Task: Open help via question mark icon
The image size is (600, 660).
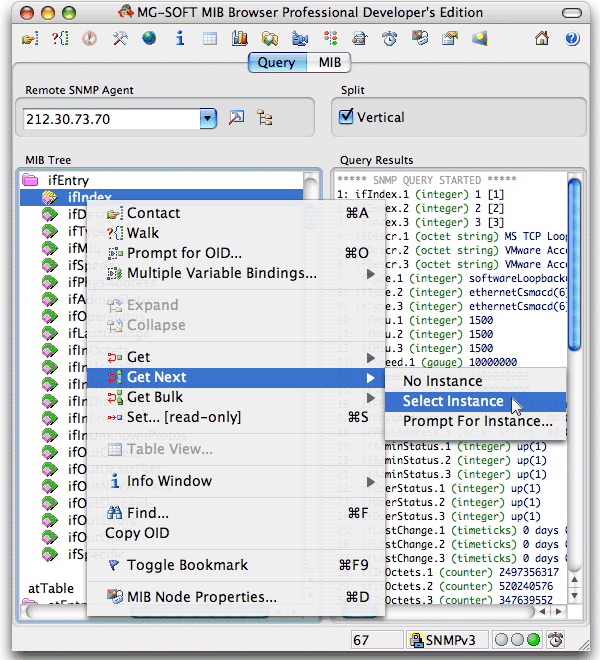Action: pos(572,39)
